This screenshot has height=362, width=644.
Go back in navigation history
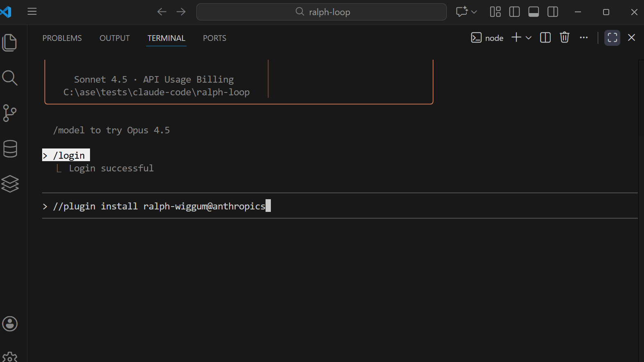[x=162, y=12]
